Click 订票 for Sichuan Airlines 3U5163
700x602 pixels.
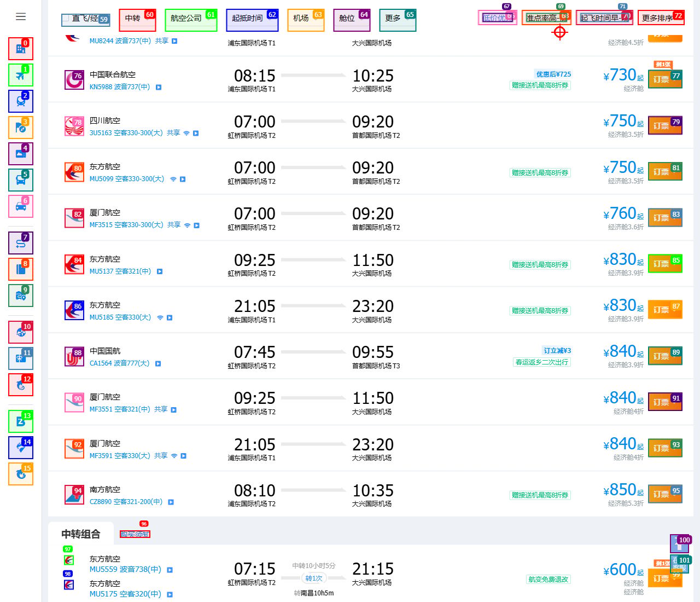point(665,125)
